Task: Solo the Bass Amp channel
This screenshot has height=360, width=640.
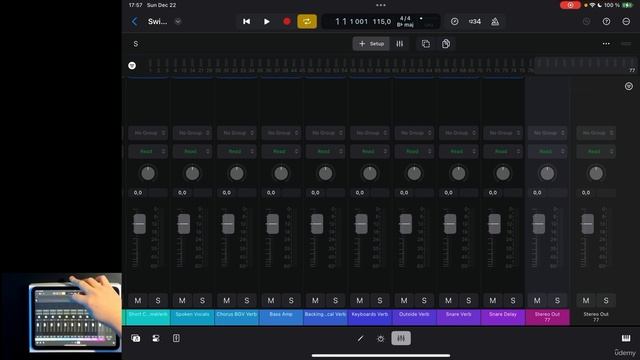Action: (x=291, y=301)
